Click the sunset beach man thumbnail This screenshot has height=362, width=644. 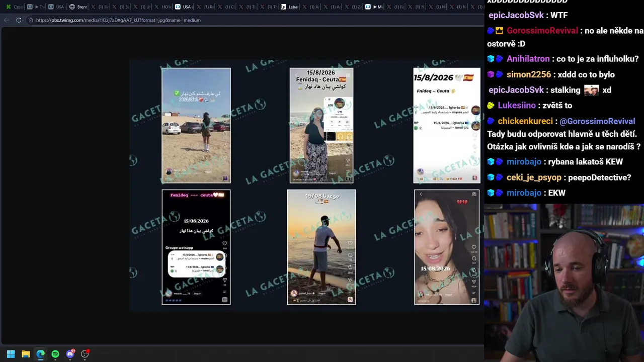point(321,247)
